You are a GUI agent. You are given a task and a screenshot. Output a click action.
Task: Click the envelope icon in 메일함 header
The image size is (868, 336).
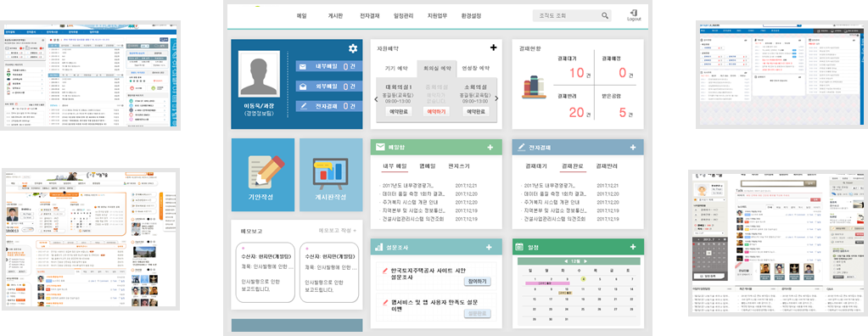380,148
